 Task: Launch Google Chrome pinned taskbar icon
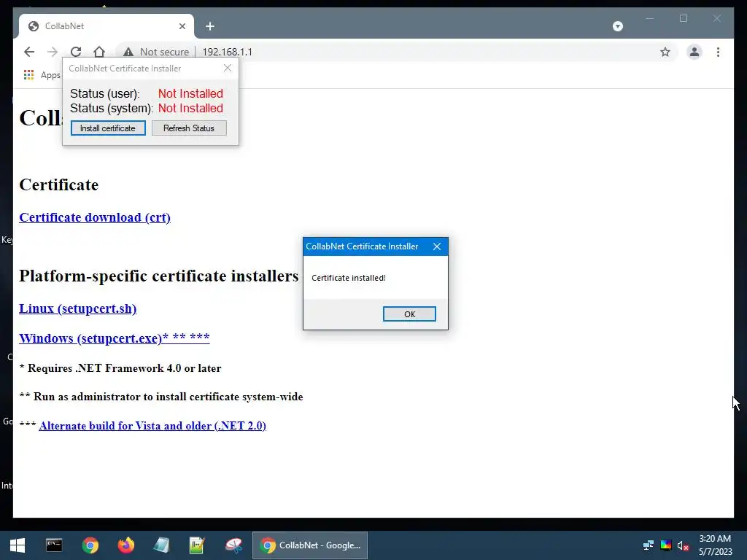[x=90, y=545]
